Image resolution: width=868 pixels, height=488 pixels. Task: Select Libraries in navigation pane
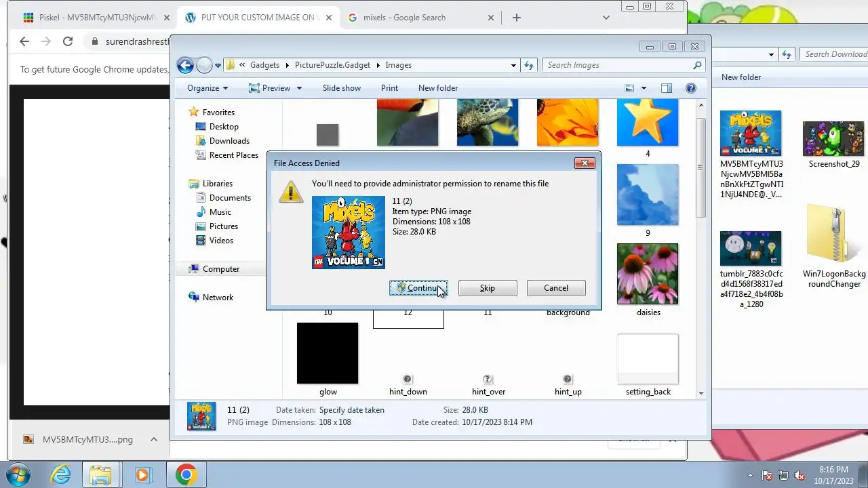click(x=217, y=184)
